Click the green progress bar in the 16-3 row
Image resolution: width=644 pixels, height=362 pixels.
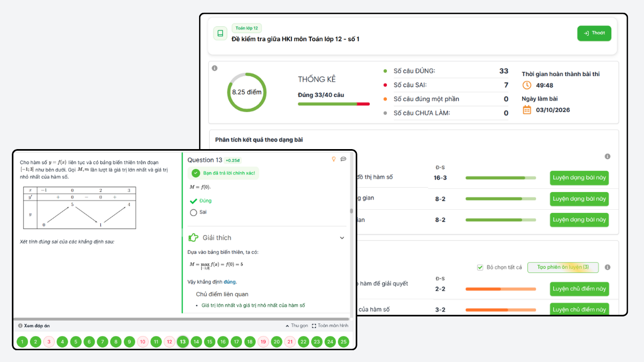pyautogui.click(x=501, y=178)
